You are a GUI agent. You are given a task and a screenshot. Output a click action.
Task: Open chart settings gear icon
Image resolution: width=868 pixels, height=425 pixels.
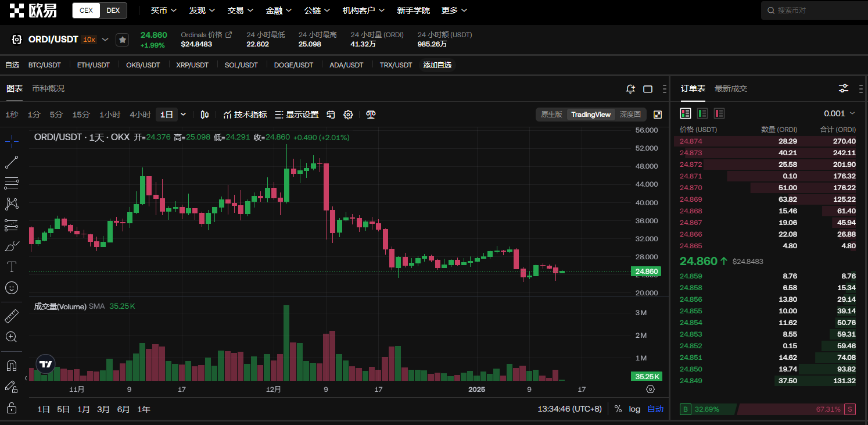(x=348, y=115)
